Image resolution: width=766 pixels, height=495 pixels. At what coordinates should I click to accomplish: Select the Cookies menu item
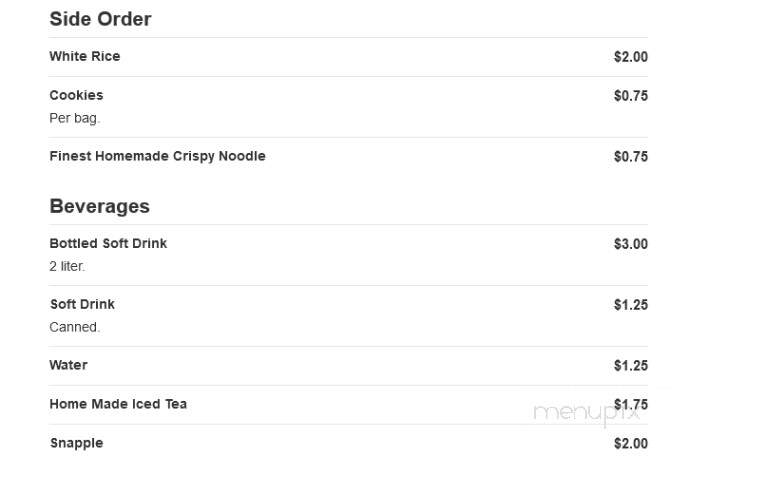(76, 95)
